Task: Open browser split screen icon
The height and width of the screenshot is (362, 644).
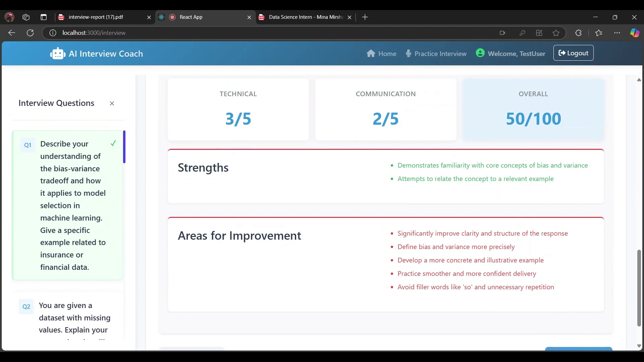Action: pyautogui.click(x=539, y=33)
